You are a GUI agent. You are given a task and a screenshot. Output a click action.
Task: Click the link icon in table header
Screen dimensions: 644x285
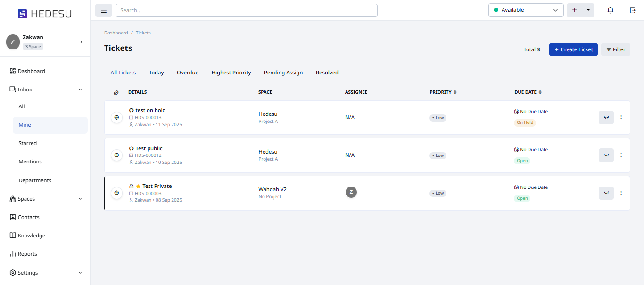tap(116, 92)
